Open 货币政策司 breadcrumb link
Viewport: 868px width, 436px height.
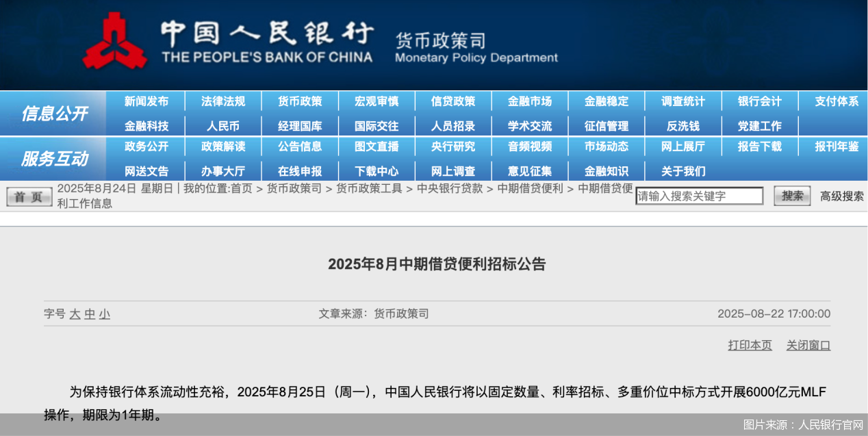click(294, 188)
